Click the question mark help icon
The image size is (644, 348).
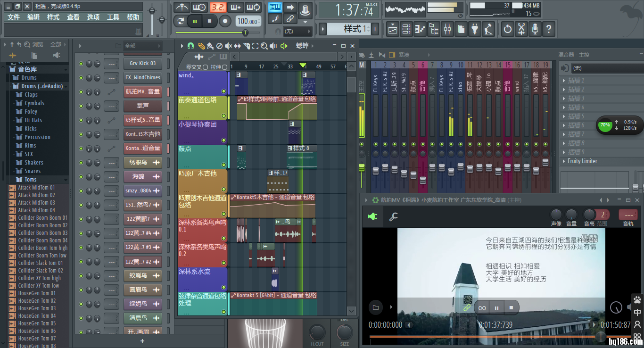[548, 29]
